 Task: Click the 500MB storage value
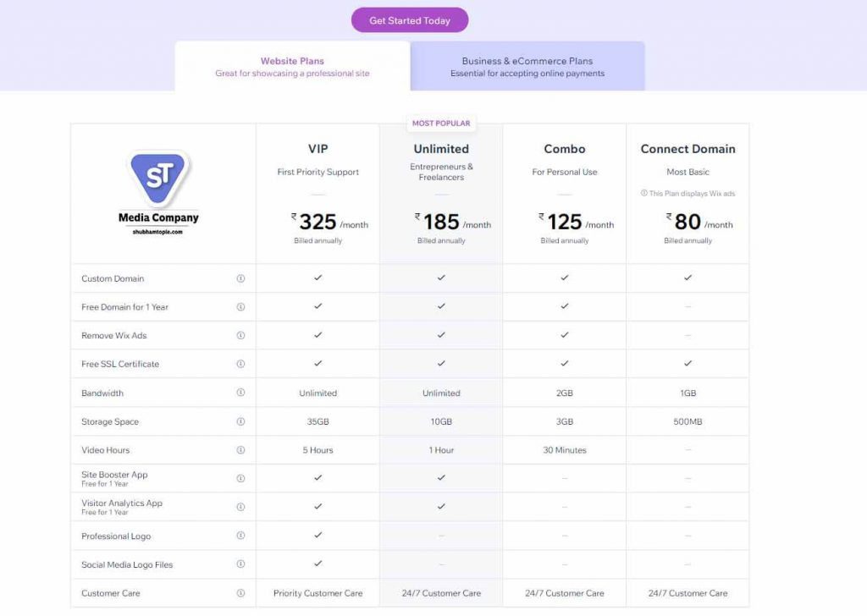[688, 421]
